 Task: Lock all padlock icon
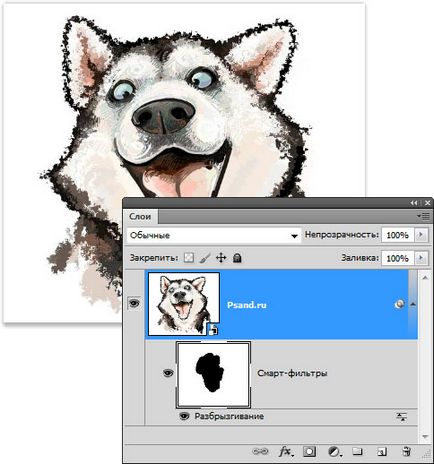pos(237,258)
